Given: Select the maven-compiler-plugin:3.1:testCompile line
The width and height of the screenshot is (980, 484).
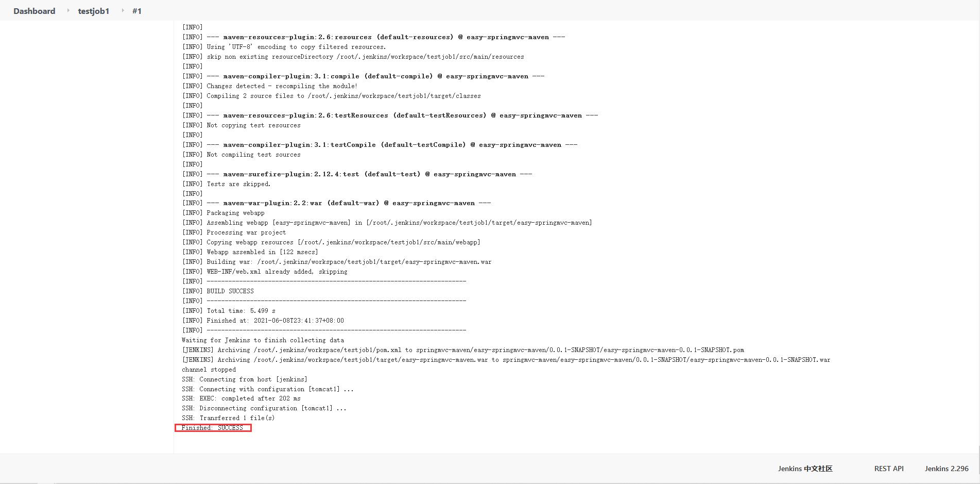Looking at the screenshot, I should 380,145.
